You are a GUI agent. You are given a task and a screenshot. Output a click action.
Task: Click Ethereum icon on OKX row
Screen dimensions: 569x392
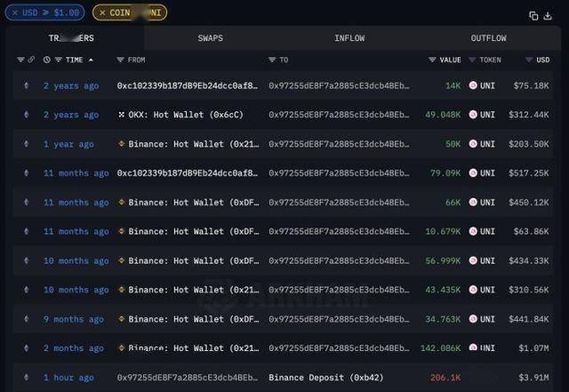[26, 115]
